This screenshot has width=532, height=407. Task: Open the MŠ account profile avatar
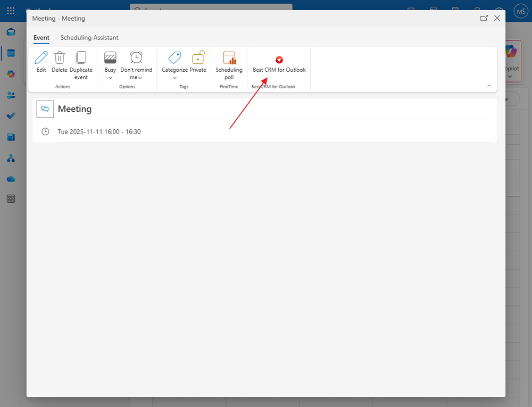[520, 11]
